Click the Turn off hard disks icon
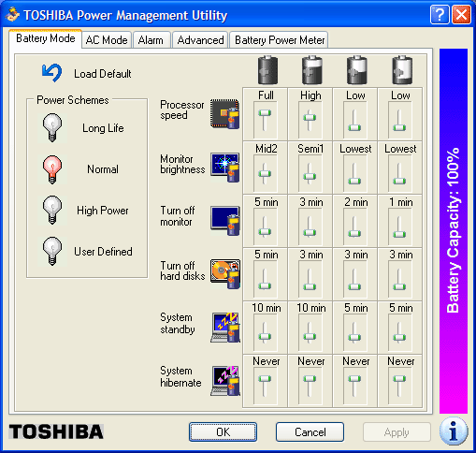This screenshot has width=476, height=453. click(224, 274)
